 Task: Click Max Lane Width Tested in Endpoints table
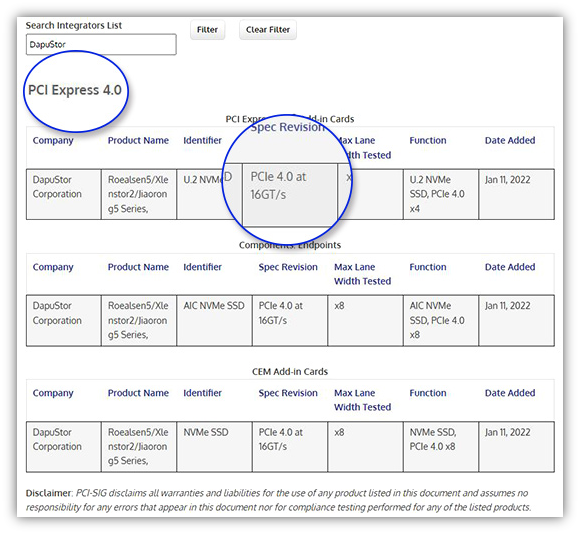pyautogui.click(x=362, y=274)
